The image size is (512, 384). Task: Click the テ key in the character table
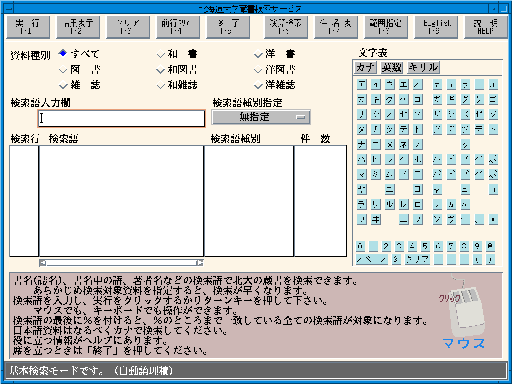(x=404, y=129)
